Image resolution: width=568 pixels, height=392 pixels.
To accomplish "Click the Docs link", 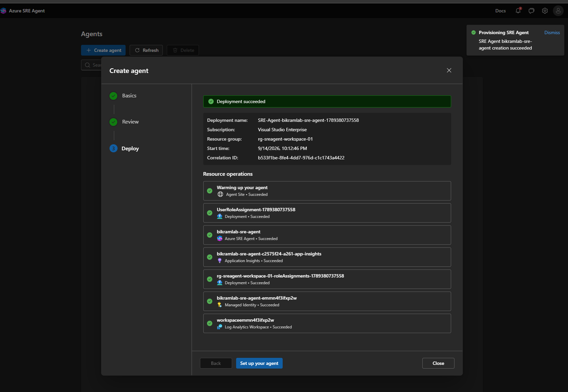I will (500, 11).
